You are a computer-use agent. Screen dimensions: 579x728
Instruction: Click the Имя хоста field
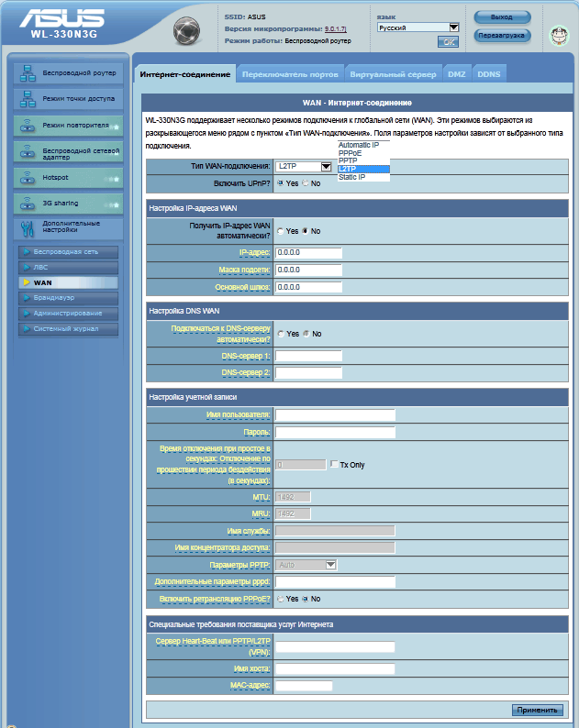coord(335,668)
